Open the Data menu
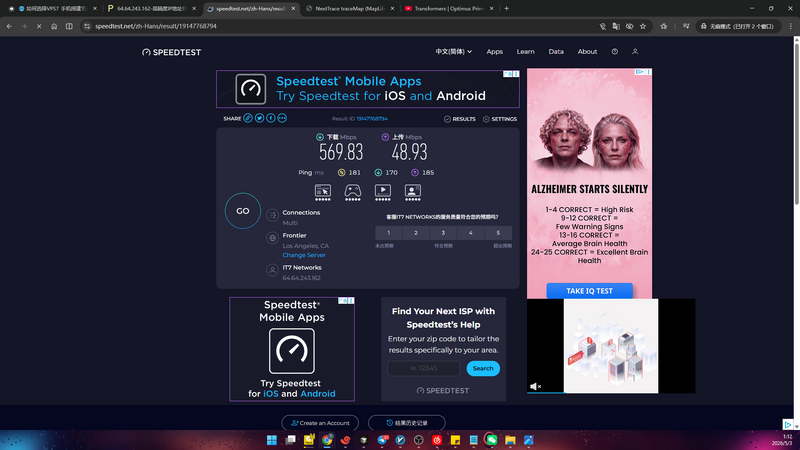 point(556,52)
